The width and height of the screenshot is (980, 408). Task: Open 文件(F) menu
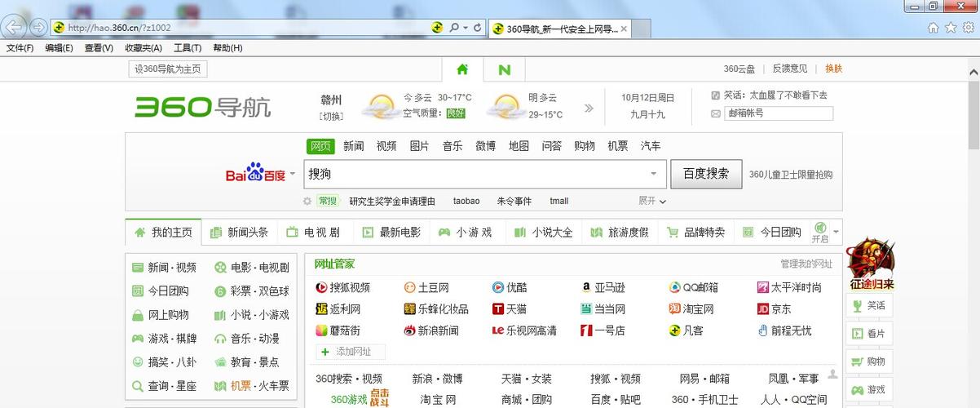20,48
